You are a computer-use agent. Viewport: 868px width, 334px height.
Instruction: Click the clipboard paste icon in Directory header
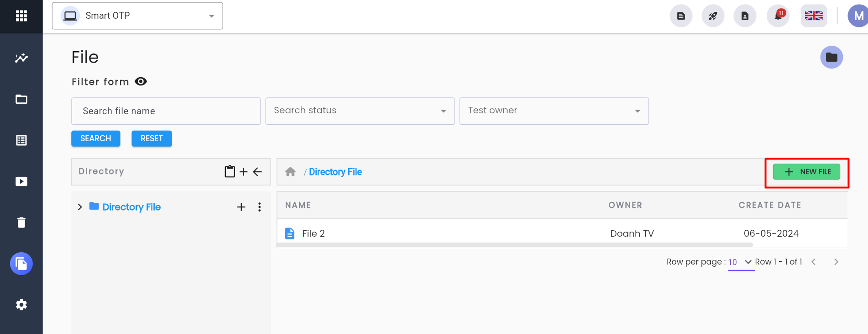230,171
